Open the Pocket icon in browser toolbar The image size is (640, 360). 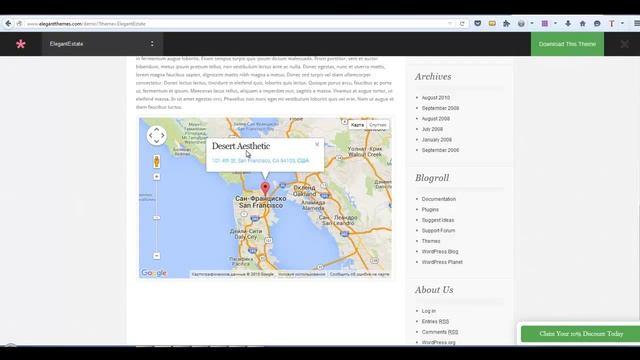(478, 24)
